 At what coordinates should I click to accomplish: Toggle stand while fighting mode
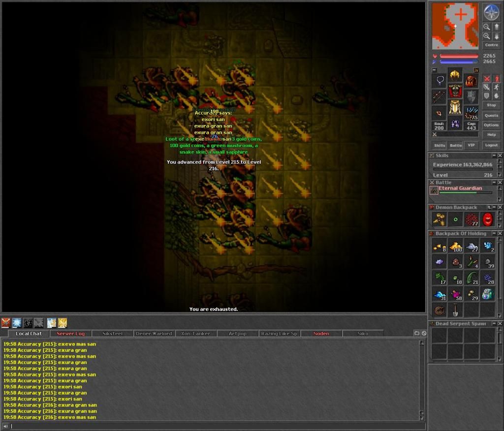(497, 79)
